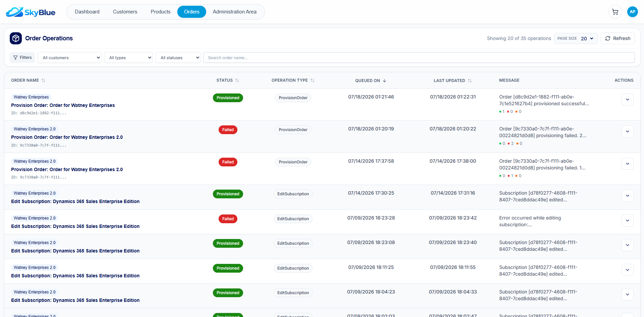Click red failure count '2' indicator
The height and width of the screenshot is (317, 644).
(510, 144)
